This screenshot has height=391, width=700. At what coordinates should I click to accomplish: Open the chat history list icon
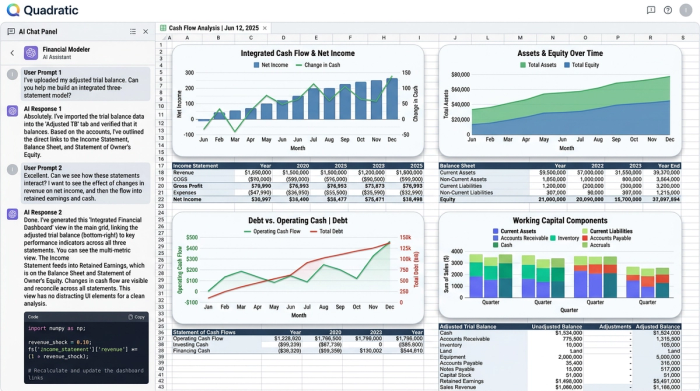133,32
